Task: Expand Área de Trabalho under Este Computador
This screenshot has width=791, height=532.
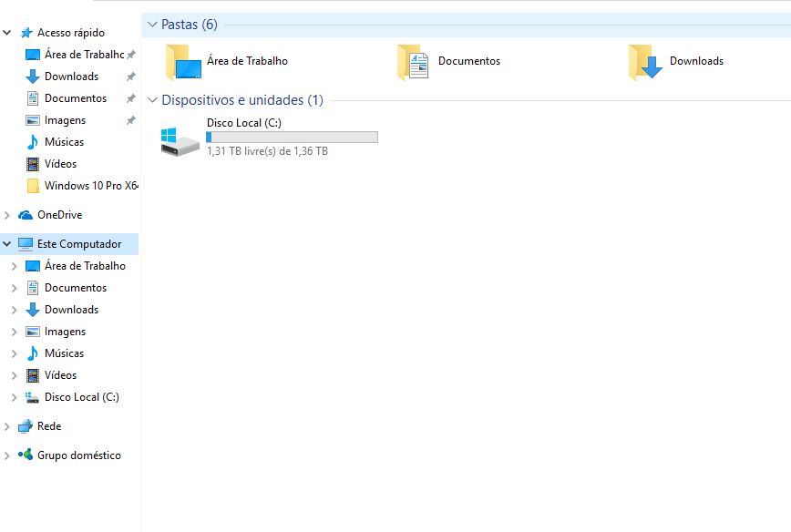Action: [15, 266]
